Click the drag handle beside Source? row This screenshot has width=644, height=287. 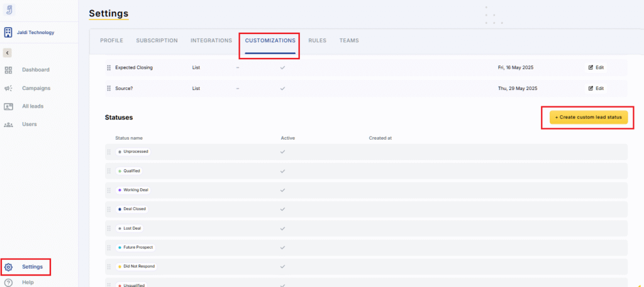[x=109, y=88]
